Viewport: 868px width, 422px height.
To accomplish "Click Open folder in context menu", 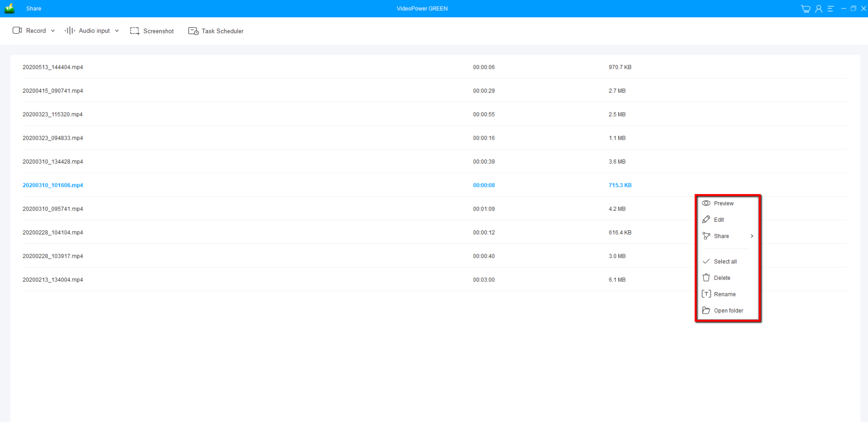I will pyautogui.click(x=728, y=311).
